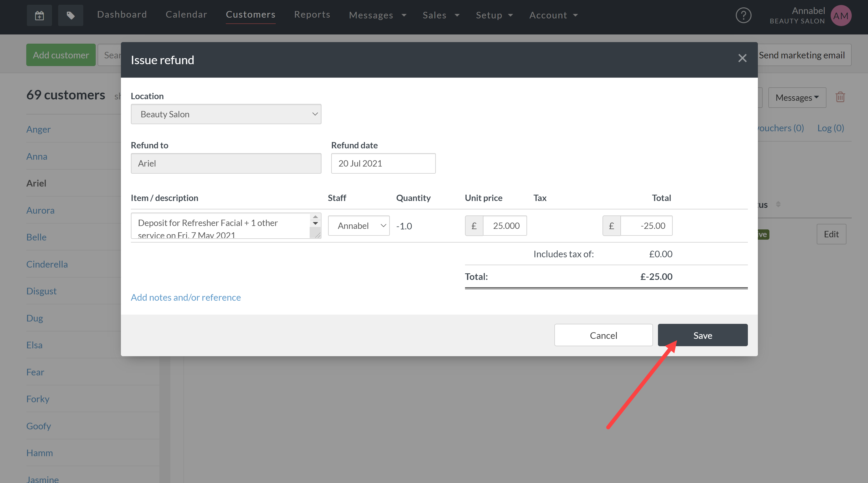
Task: Select customer Ariel in the list
Action: [x=36, y=183]
